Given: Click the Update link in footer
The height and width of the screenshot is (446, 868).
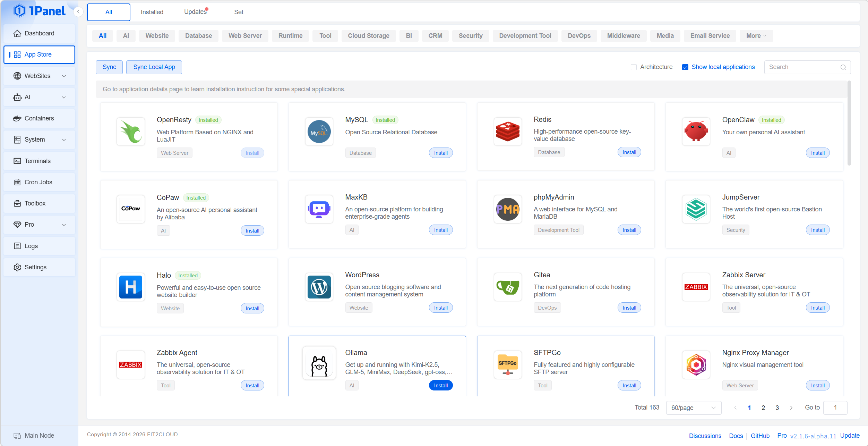Looking at the screenshot, I should [x=850, y=436].
